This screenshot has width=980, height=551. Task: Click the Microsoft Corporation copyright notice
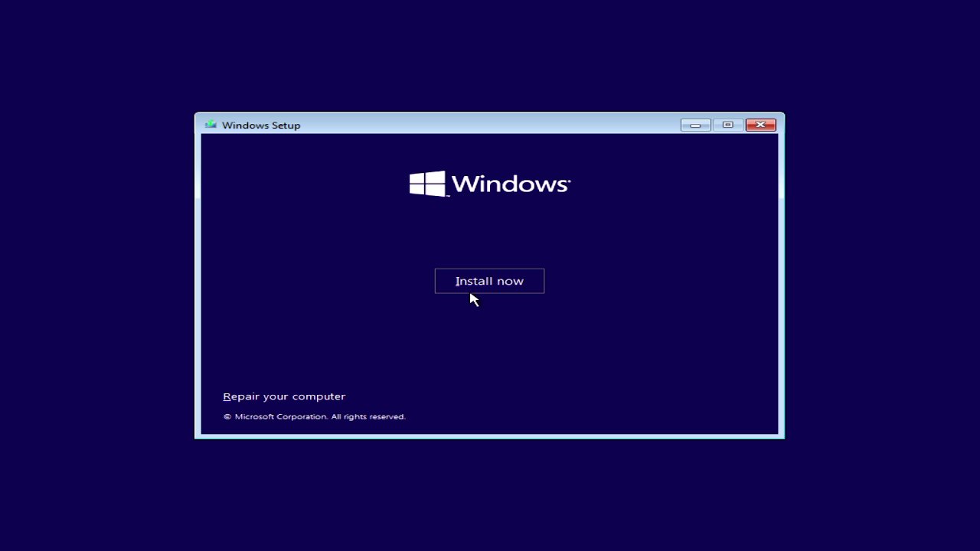[x=314, y=416]
